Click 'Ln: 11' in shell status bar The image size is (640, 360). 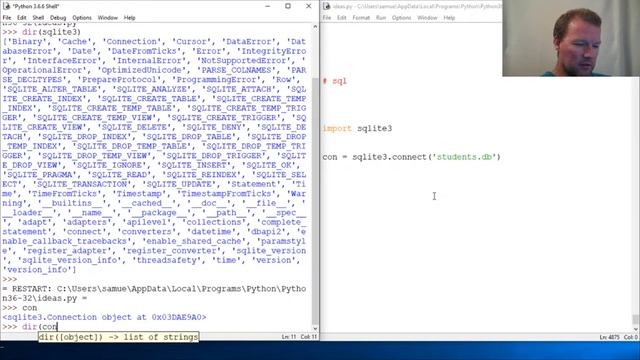coord(289,337)
